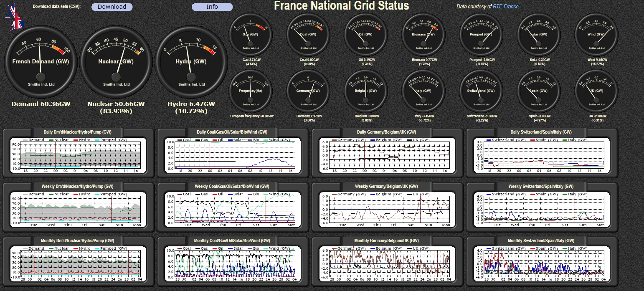Image resolution: width=644 pixels, height=291 pixels.
Task: Click the Download CSV button
Action: click(x=112, y=7)
